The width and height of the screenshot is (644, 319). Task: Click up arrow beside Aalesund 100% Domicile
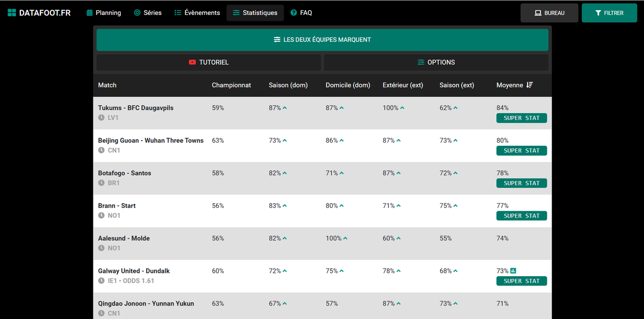(x=345, y=239)
